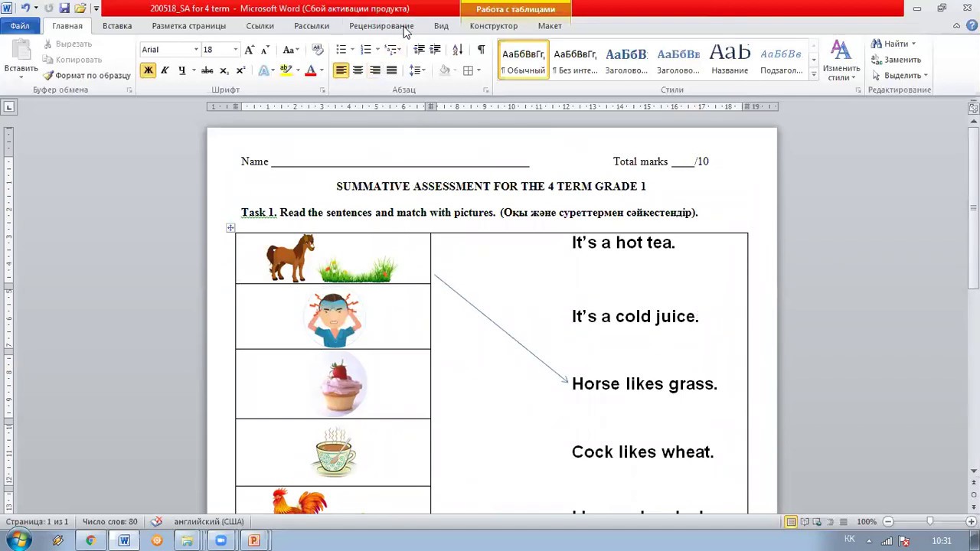Screen dimensions: 980x551
Task: Click the Paste (Вставить) icon
Action: tap(21, 51)
